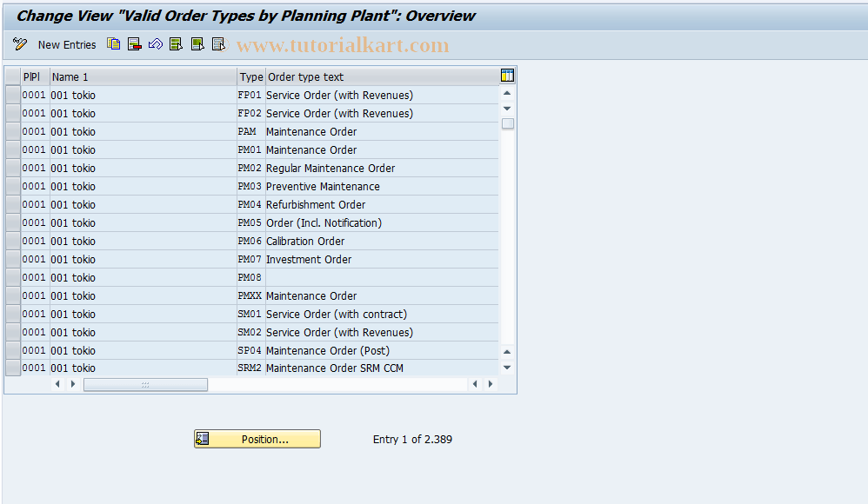
Task: Click the New Entries button
Action: [x=67, y=44]
